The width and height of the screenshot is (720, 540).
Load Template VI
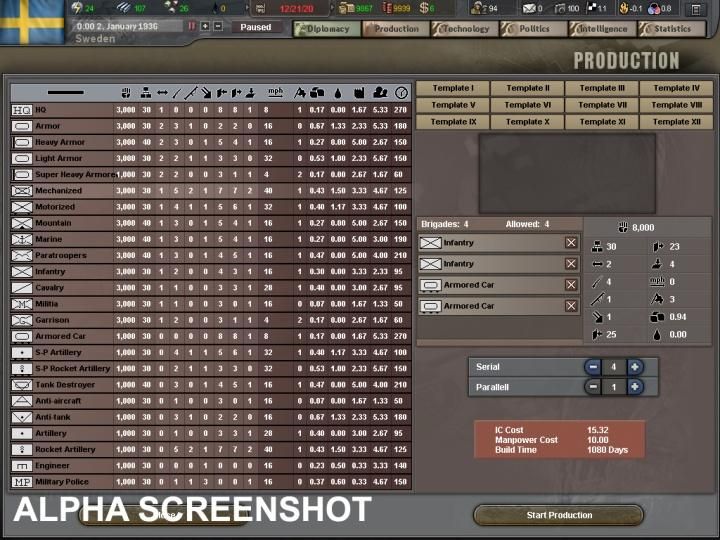tap(528, 105)
